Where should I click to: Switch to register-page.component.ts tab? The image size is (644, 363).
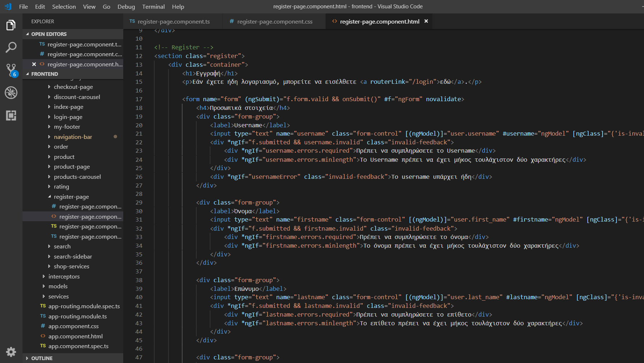173,21
